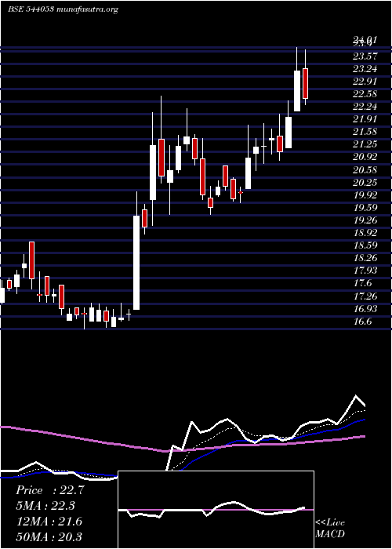Click the '50MA : 20.3' readout

(x=49, y=536)
